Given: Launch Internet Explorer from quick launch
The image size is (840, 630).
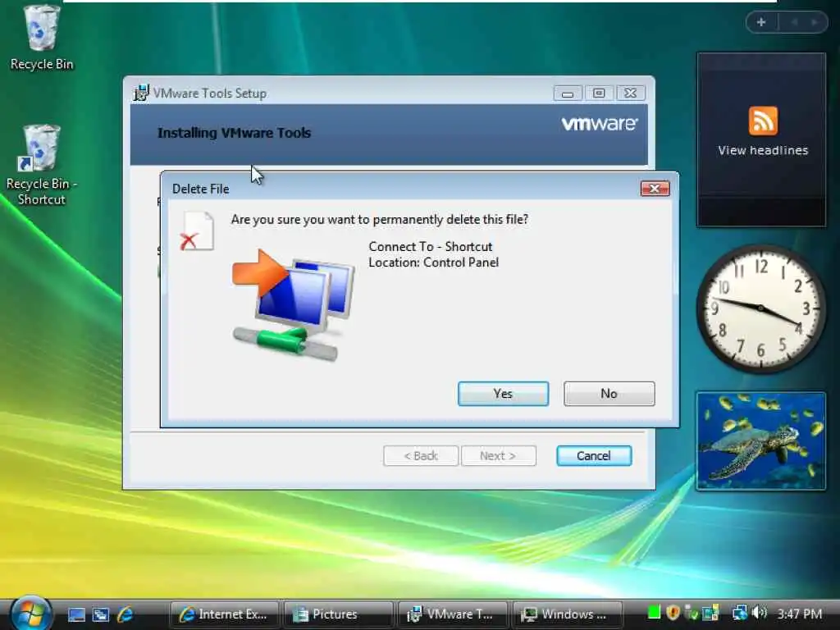Looking at the screenshot, I should coord(125,614).
